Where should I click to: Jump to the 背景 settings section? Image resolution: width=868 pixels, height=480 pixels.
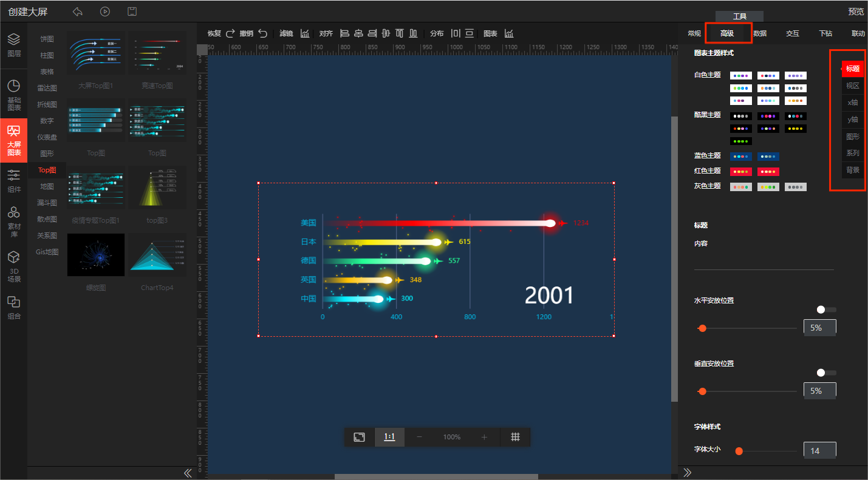(853, 170)
